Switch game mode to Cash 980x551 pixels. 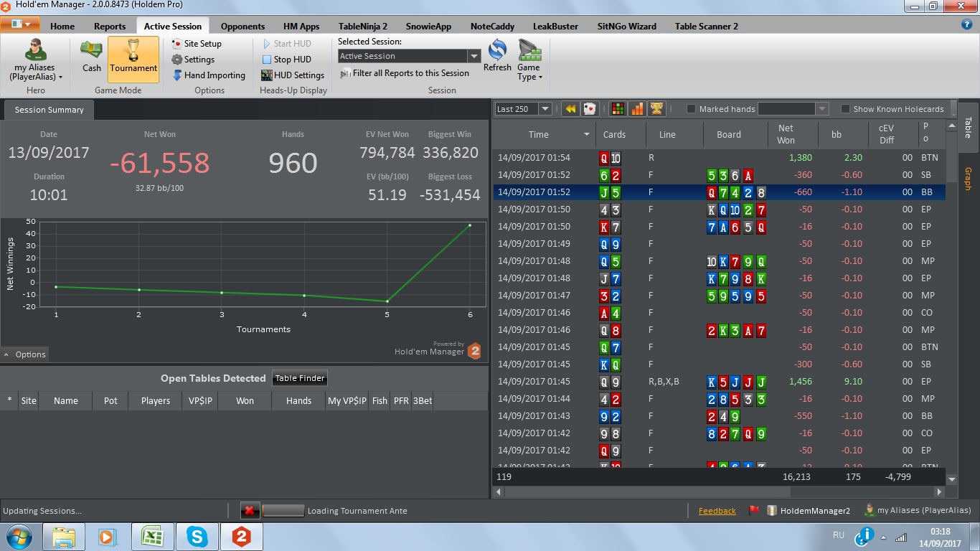pos(92,57)
